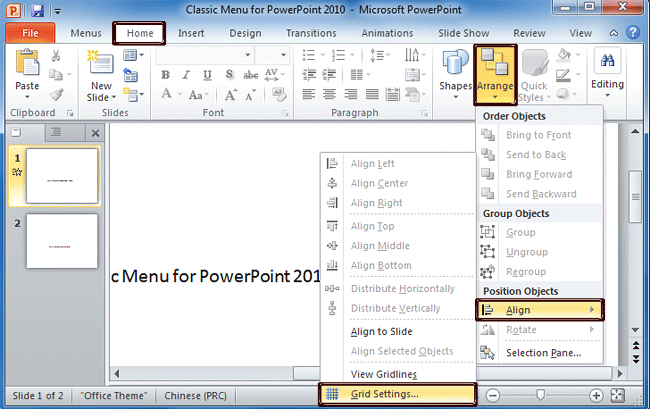The image size is (650, 409).
Task: Open the Columns options
Action: tap(360, 75)
